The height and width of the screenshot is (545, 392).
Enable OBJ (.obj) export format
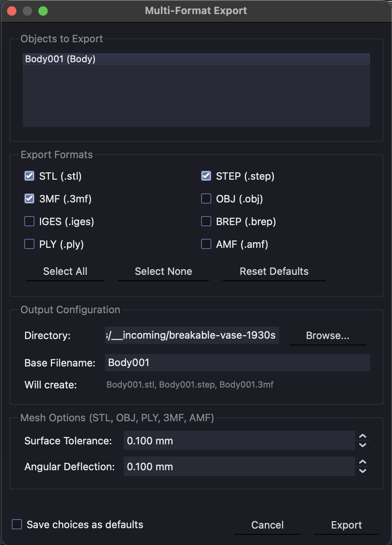pyautogui.click(x=206, y=199)
